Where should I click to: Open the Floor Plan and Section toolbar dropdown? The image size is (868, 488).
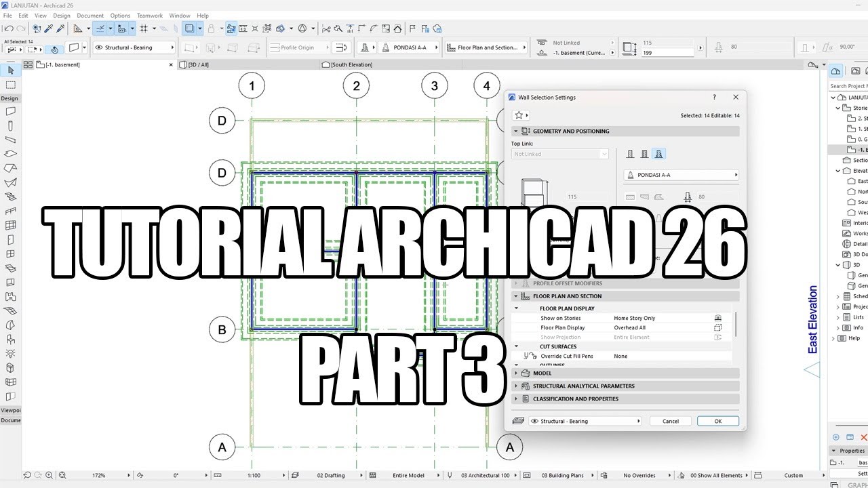pyautogui.click(x=486, y=47)
